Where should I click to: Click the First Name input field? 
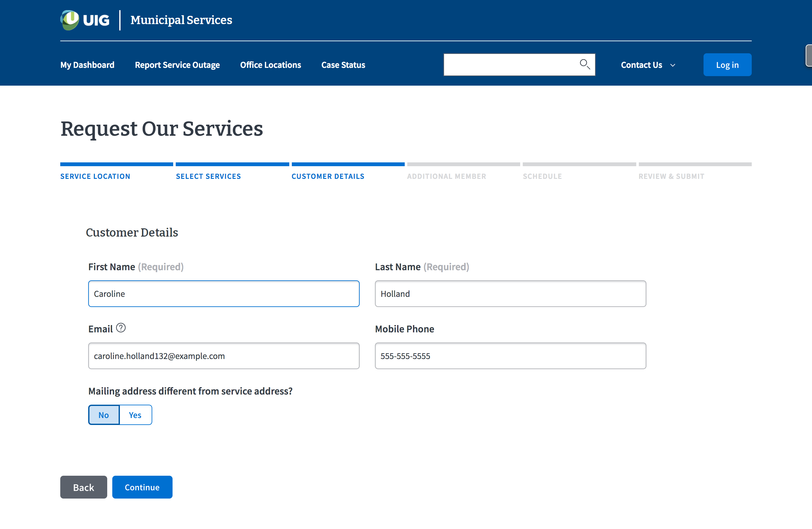click(224, 293)
